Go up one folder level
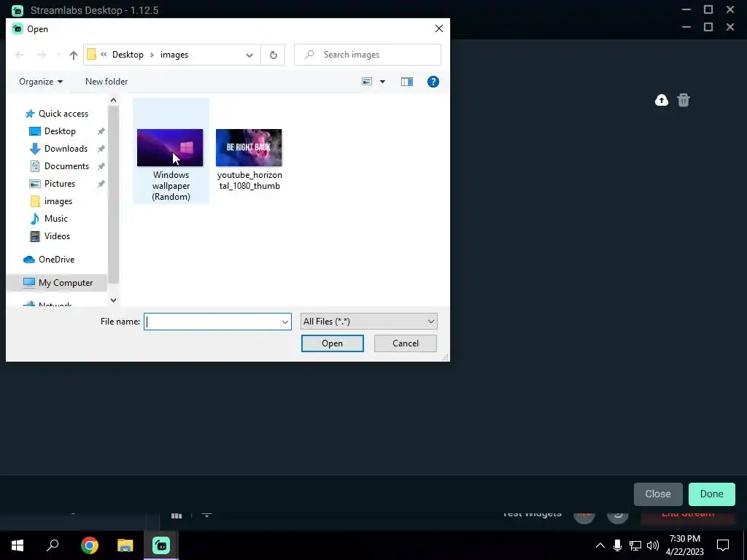This screenshot has width=747, height=560. 74,55
